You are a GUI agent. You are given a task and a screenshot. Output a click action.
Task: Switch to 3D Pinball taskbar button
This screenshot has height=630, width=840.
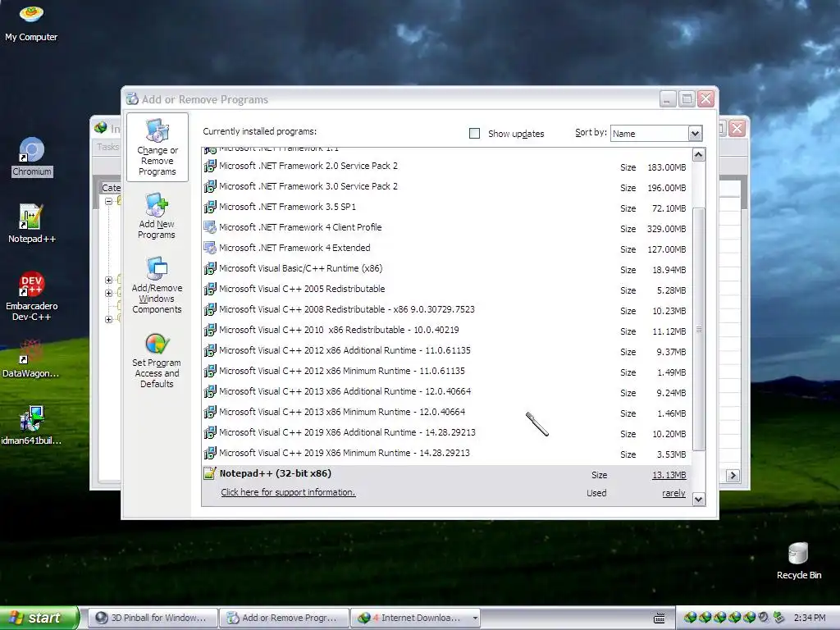pyautogui.click(x=152, y=619)
